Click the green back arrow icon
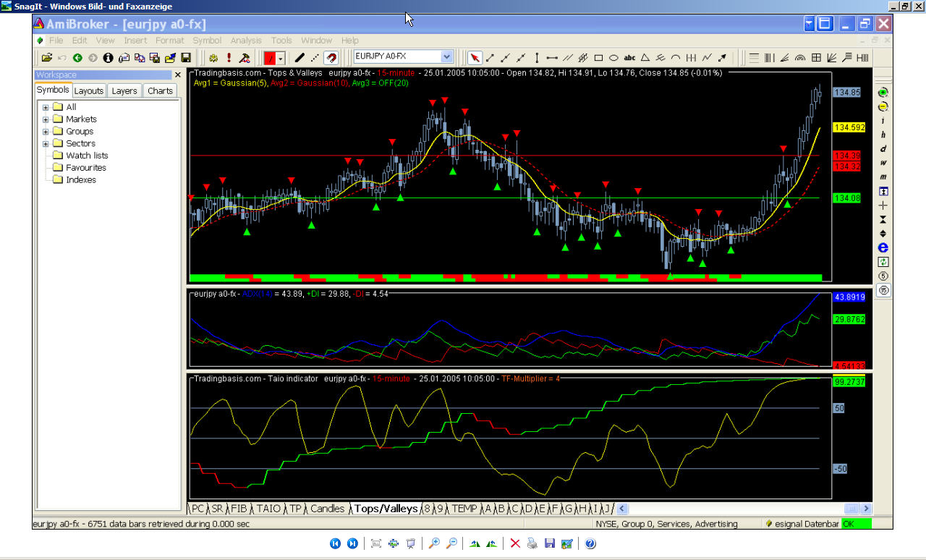This screenshot has width=926, height=560. tap(77, 58)
